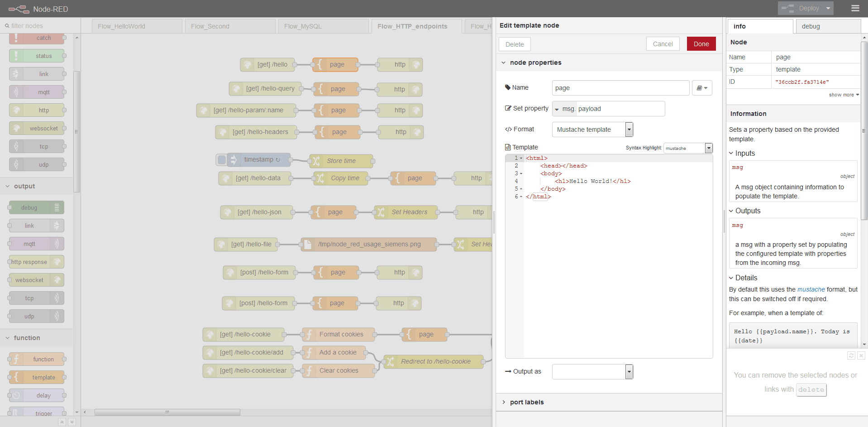Open the Output as dropdown
This screenshot has width=868, height=427.
click(592, 372)
